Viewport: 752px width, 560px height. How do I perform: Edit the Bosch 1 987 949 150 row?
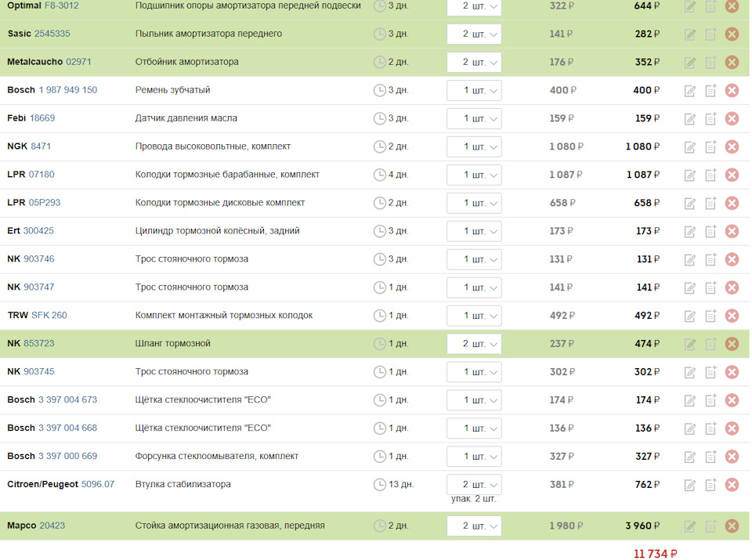(689, 91)
